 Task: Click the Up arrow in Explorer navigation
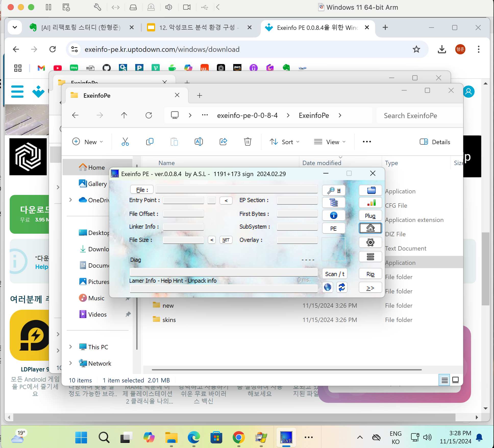[124, 115]
